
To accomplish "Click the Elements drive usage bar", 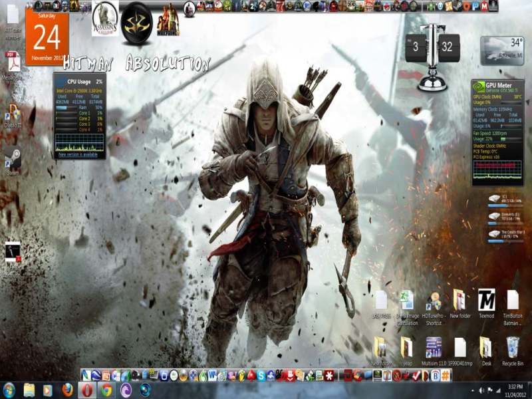I will (x=505, y=223).
